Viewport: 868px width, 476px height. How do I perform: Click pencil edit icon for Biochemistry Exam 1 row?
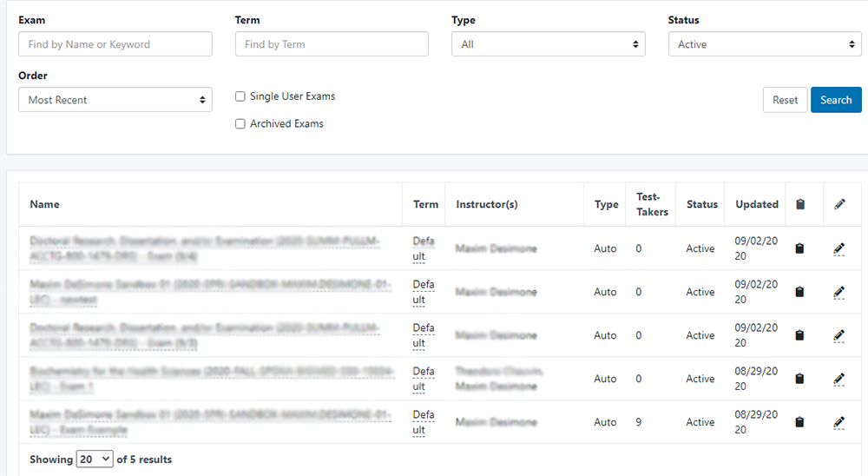[838, 379]
